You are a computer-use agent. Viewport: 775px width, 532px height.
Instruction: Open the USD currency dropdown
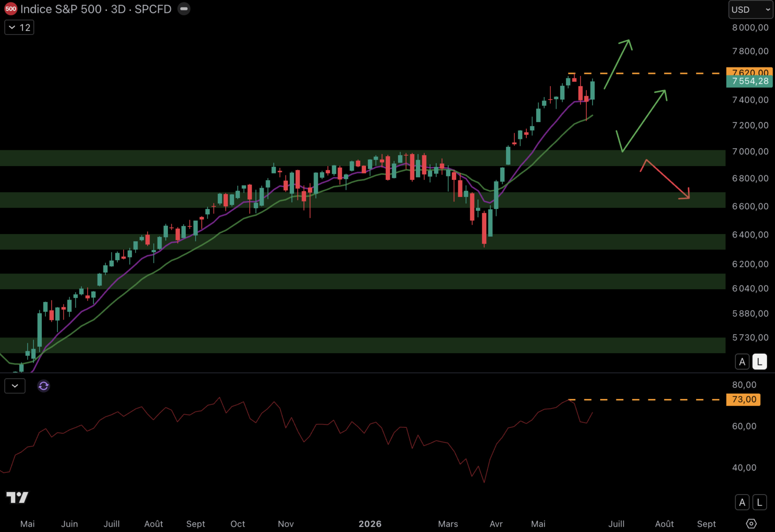click(x=750, y=9)
